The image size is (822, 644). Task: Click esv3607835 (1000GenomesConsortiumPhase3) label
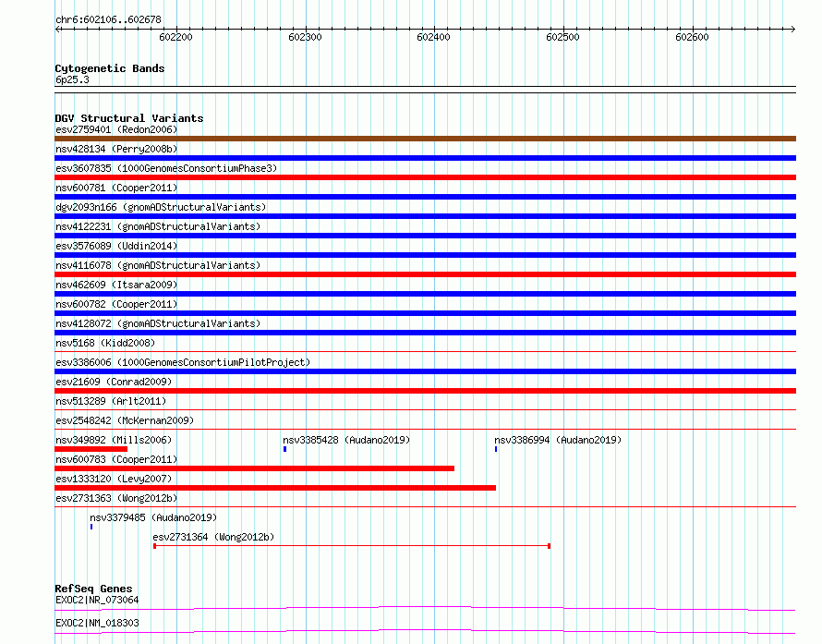[x=166, y=168]
